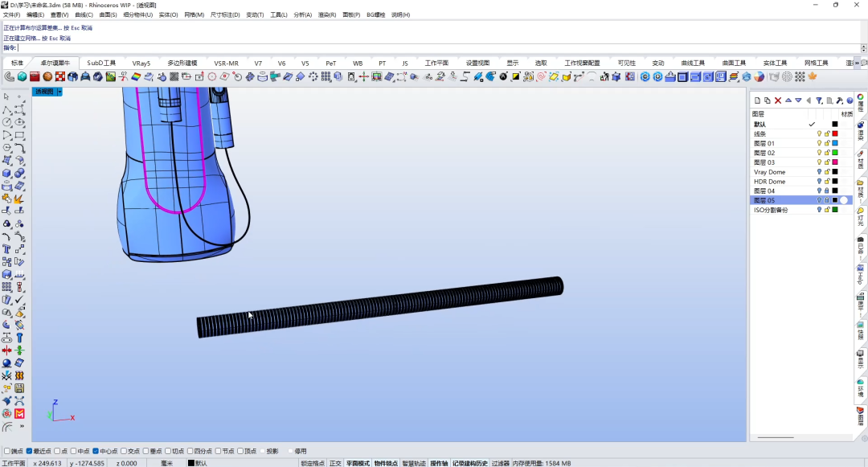Viewport: 868px width, 467px height.
Task: Click the dot grid array toolbar icon
Action: coord(800,76)
